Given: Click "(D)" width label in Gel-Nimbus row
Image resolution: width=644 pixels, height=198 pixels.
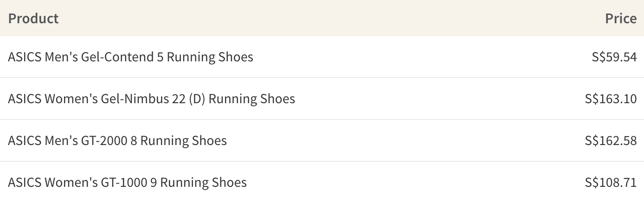Looking at the screenshot, I should 197,99.
